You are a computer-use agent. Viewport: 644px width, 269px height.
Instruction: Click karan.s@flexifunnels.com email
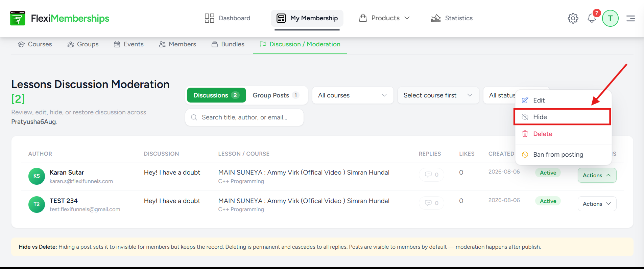pos(81,181)
